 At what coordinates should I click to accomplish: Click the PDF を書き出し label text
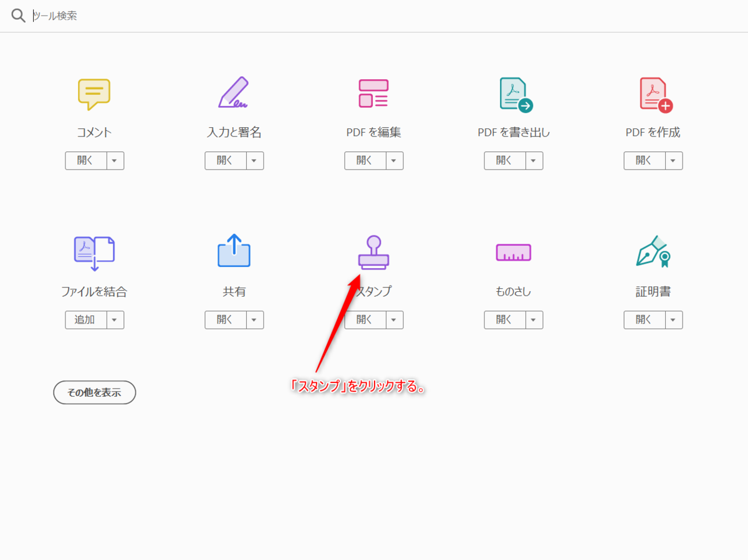pos(514,132)
